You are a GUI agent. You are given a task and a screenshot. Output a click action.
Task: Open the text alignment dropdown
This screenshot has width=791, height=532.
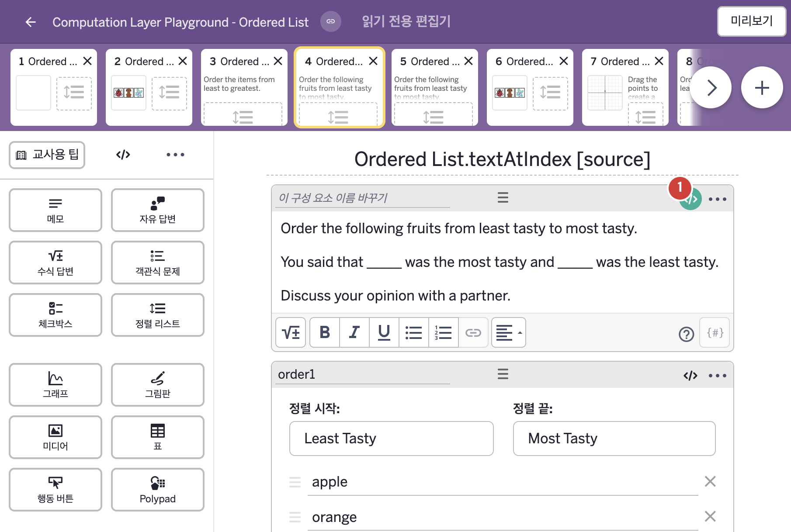click(509, 332)
